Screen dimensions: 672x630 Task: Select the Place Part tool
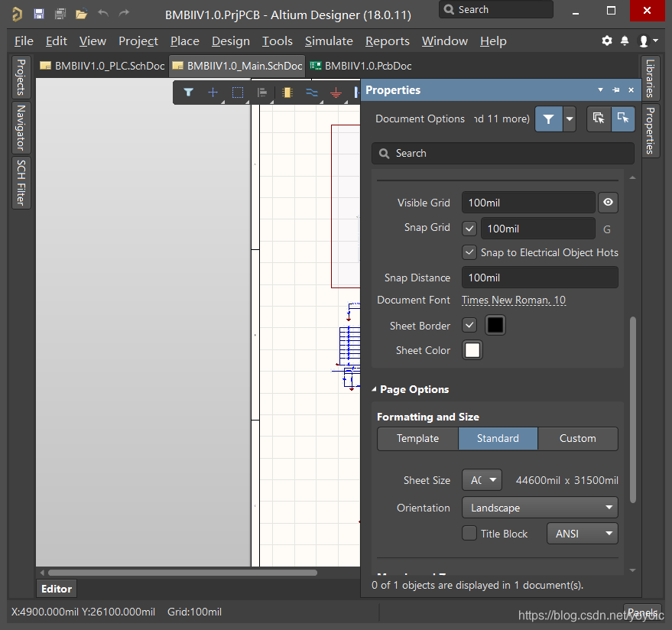coord(287,93)
